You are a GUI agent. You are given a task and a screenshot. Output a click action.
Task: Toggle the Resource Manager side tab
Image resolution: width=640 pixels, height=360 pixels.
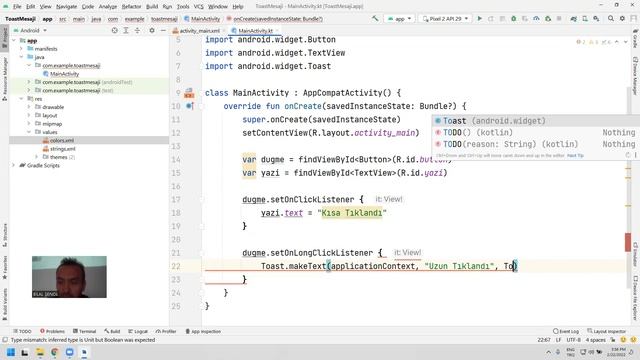[4, 78]
